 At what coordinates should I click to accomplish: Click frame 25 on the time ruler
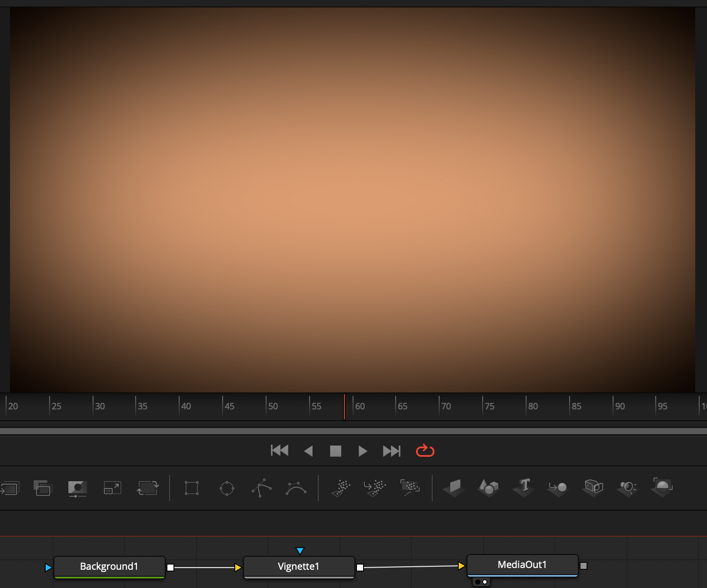click(x=56, y=406)
